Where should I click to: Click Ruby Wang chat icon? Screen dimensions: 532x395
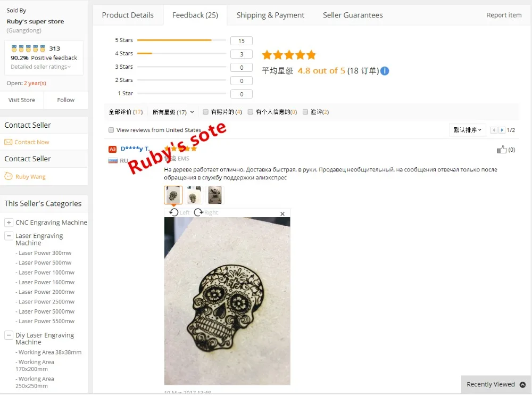pyautogui.click(x=9, y=176)
